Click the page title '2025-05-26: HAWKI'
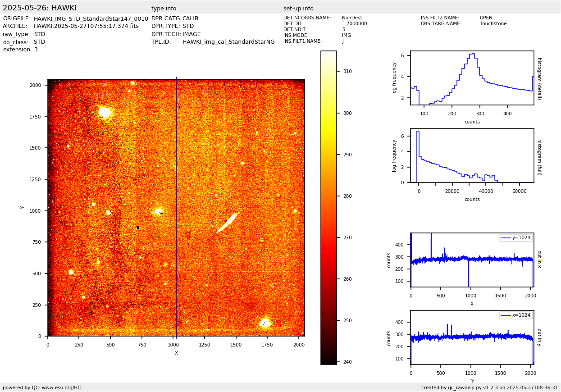561x392 pixels. (40, 8)
